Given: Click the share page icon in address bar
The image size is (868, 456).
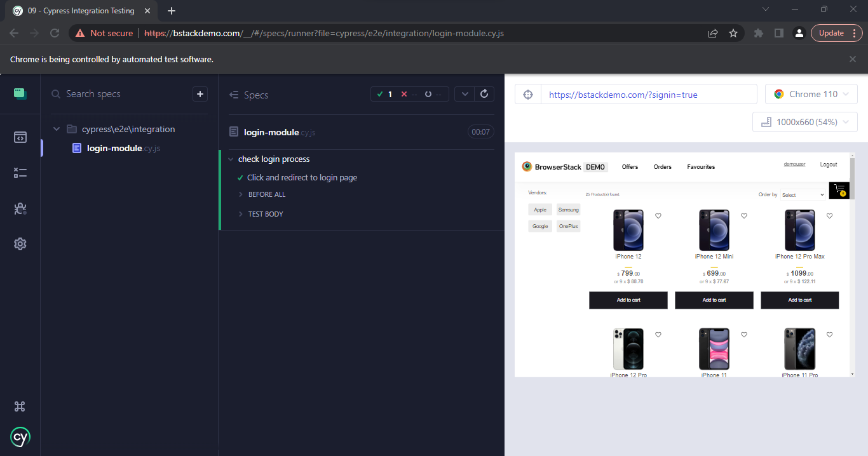Looking at the screenshot, I should pyautogui.click(x=713, y=33).
